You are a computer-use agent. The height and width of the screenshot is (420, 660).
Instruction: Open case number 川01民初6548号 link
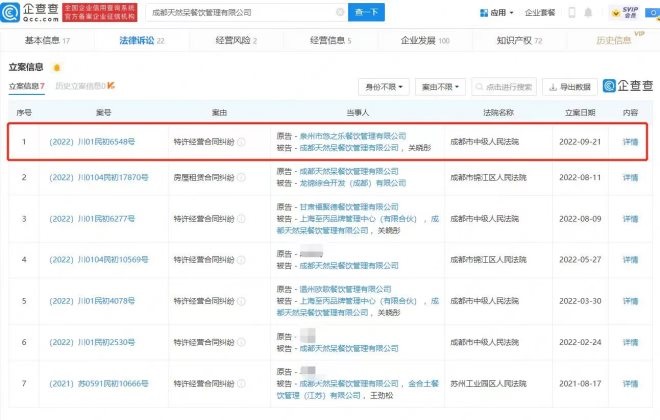(92, 142)
